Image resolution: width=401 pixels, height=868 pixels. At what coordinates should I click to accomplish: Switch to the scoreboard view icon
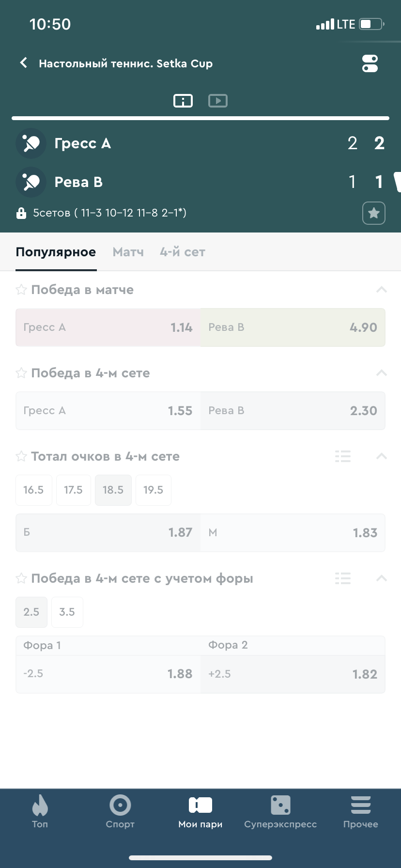183,101
